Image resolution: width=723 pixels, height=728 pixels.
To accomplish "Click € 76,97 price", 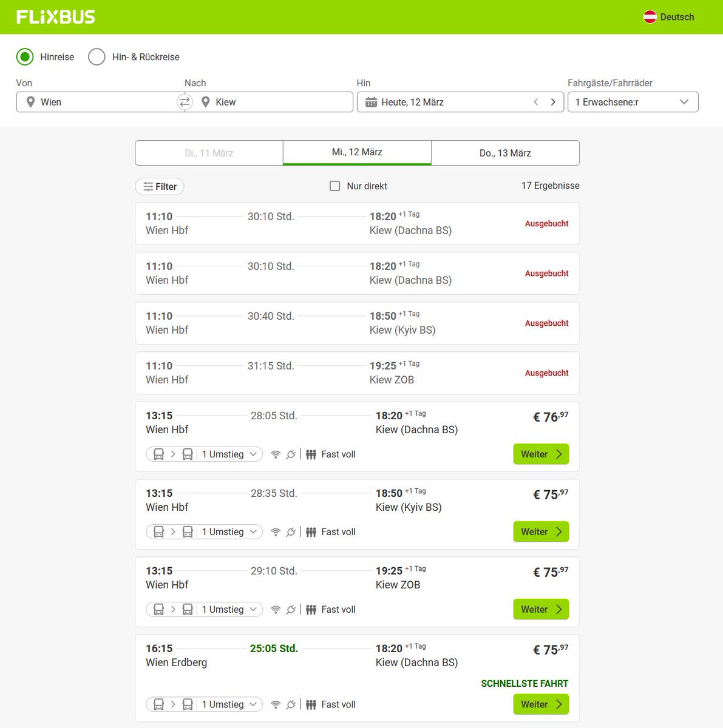I will point(551,417).
